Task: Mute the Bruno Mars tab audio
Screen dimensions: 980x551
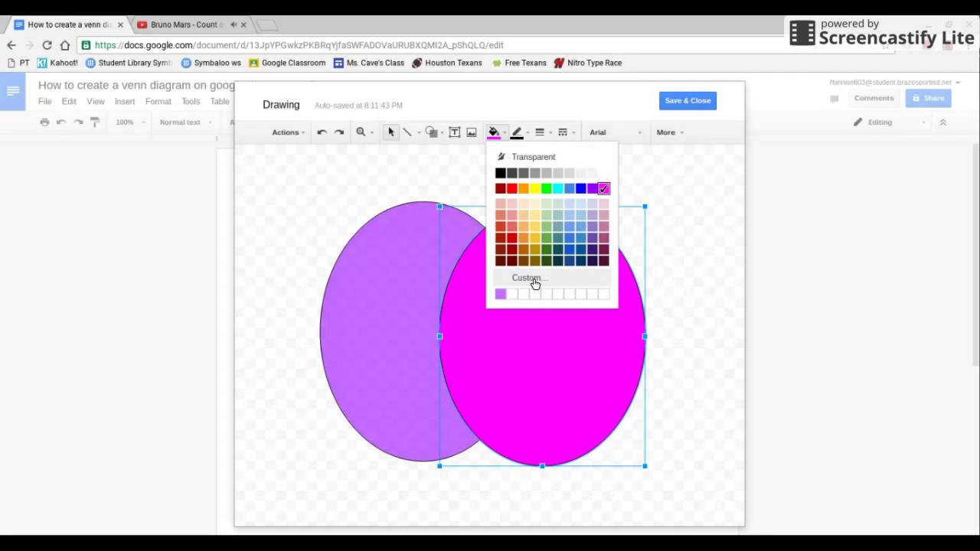Action: 234,24
